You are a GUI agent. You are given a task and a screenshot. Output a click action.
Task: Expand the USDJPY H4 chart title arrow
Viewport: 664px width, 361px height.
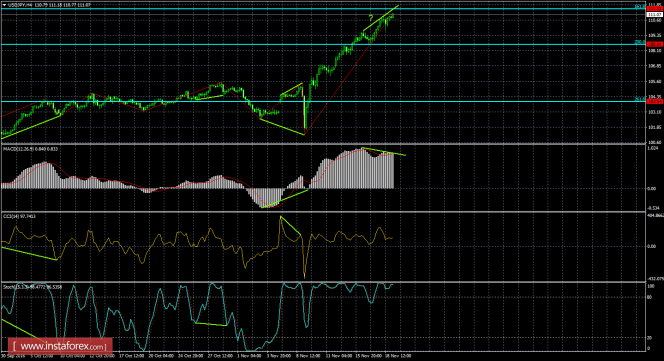[x=4, y=5]
